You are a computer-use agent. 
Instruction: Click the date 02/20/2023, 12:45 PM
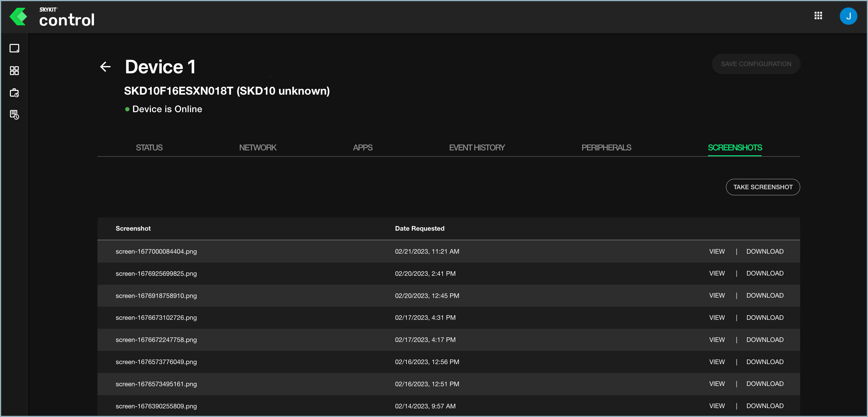click(427, 296)
